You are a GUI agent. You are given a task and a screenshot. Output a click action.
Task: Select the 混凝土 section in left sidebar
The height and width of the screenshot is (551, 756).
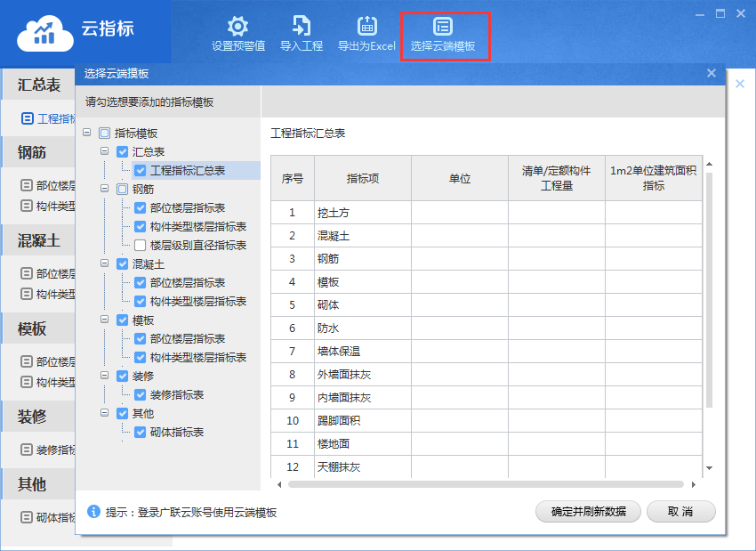pos(39,240)
